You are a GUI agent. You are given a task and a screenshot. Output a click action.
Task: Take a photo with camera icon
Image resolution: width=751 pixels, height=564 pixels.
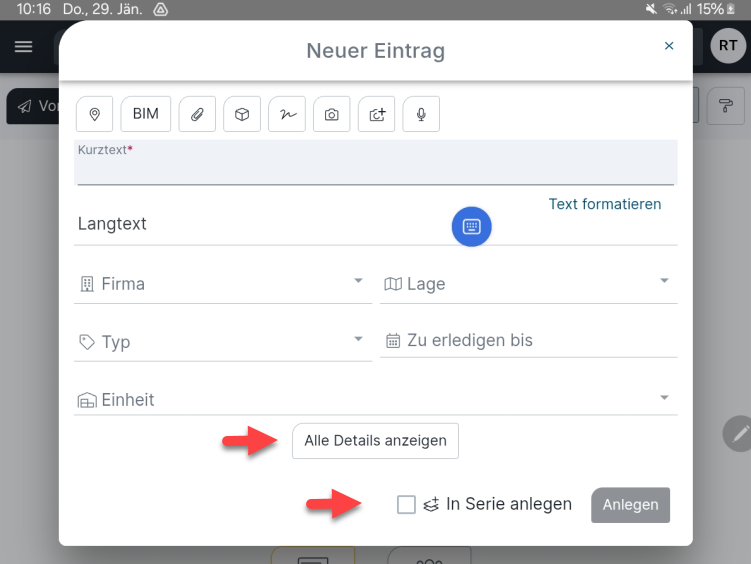(x=332, y=115)
